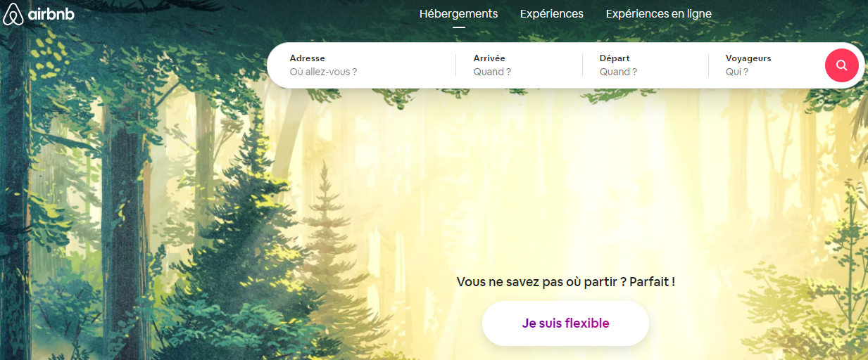Switch to the Expériences tab
The height and width of the screenshot is (360, 868).
(x=551, y=14)
